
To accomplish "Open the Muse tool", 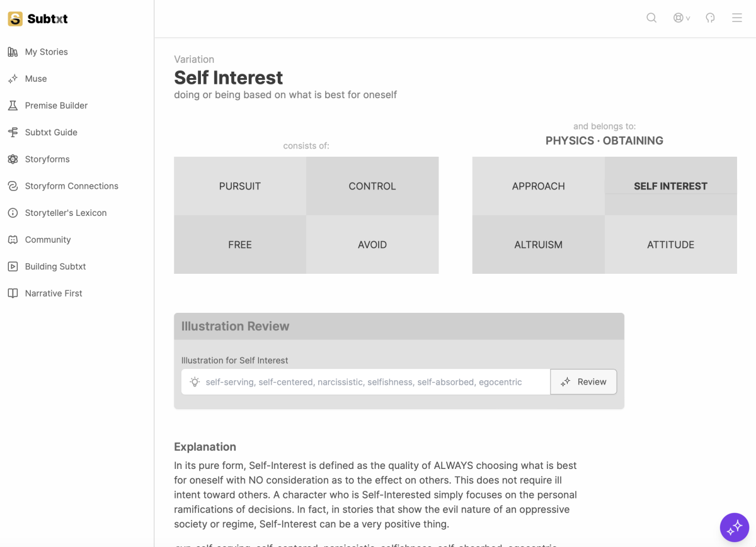I will [x=36, y=78].
